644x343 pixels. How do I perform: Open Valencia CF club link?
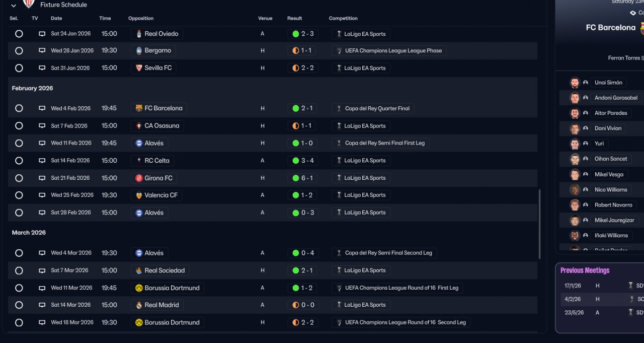(x=160, y=195)
